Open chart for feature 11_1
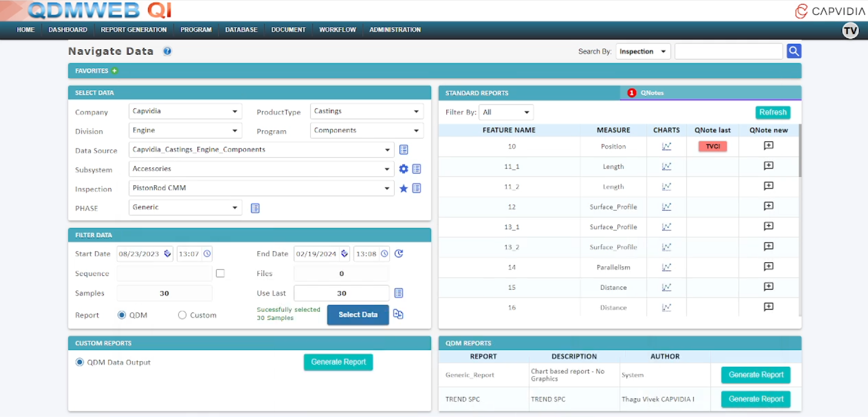Viewport: 868px width, 417px height. [666, 166]
